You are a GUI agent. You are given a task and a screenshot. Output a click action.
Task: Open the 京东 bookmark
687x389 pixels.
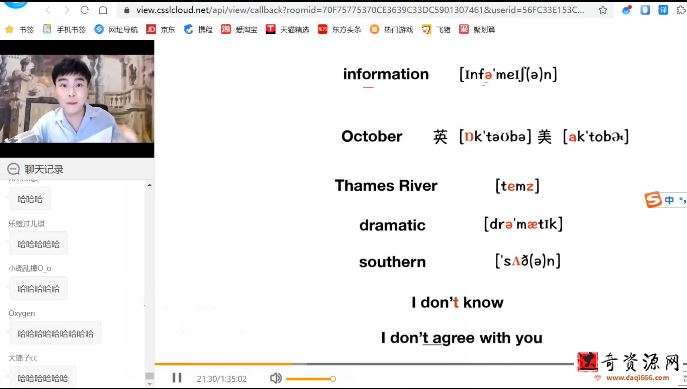click(x=161, y=29)
